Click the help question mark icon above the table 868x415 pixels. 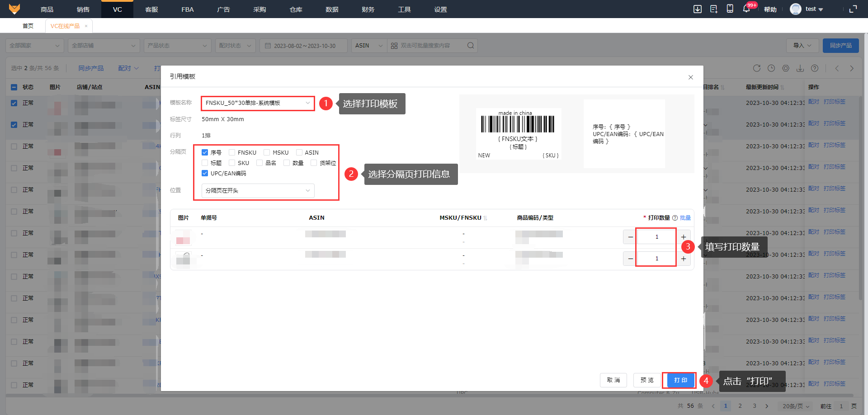pyautogui.click(x=815, y=68)
